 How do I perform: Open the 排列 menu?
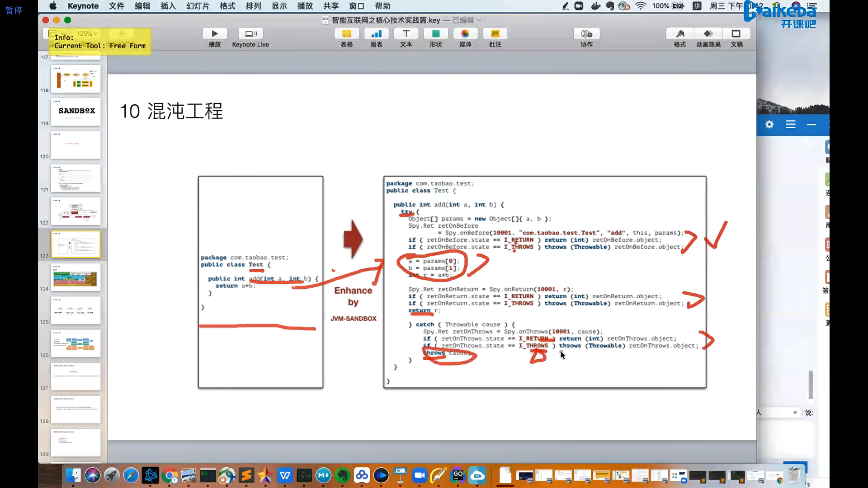pyautogui.click(x=253, y=6)
